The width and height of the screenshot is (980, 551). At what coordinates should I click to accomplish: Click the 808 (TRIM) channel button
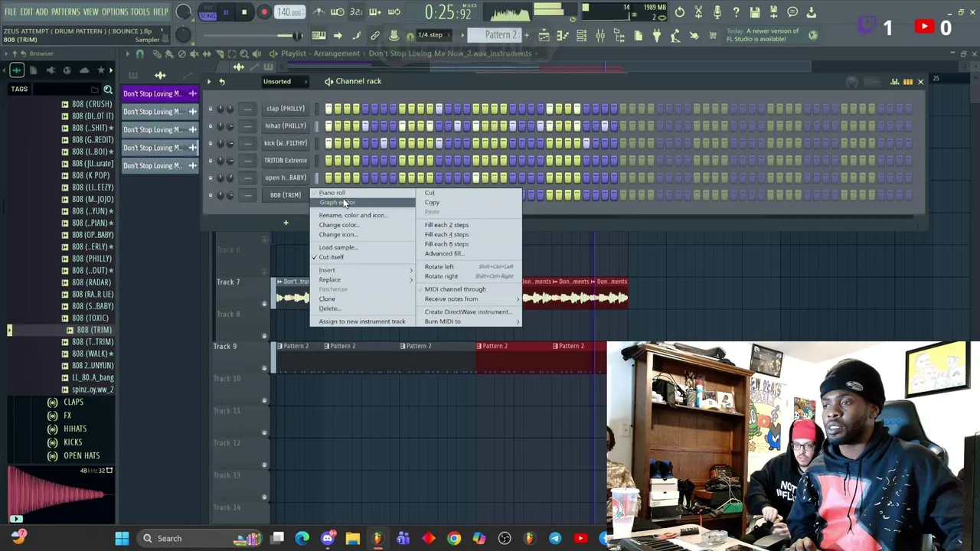point(285,195)
